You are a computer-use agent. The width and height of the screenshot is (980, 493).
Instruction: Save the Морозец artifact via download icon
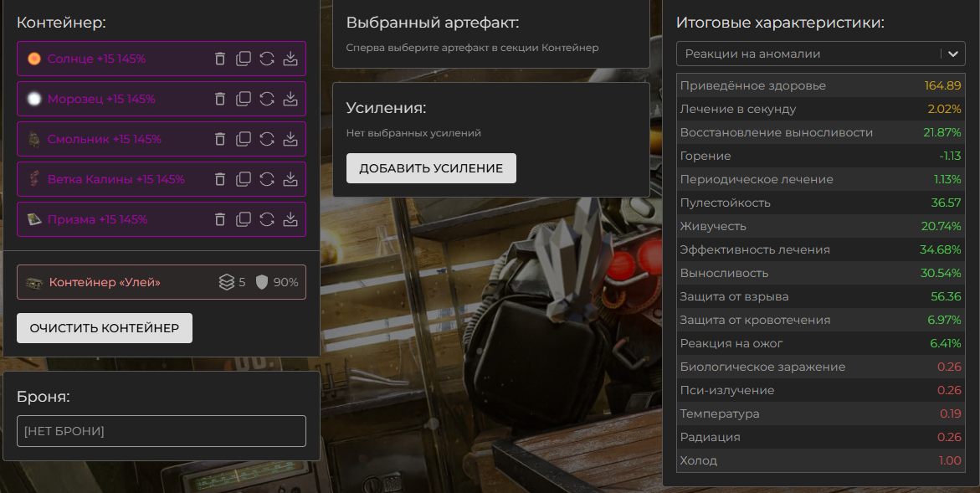pos(290,99)
